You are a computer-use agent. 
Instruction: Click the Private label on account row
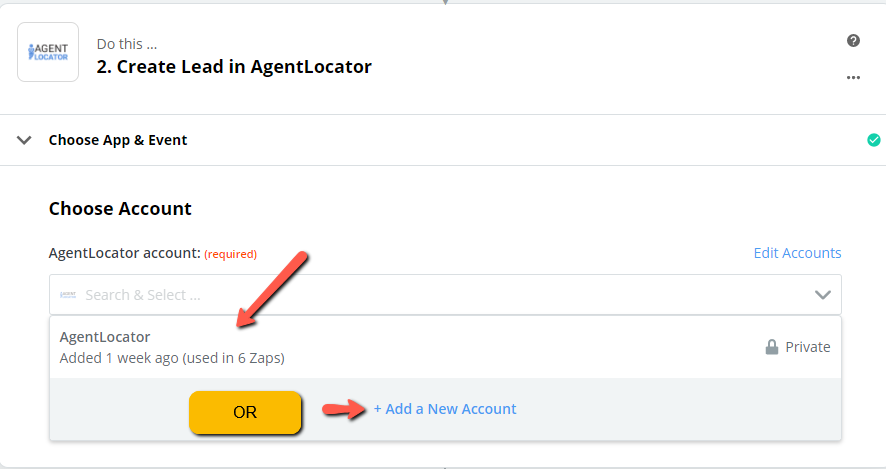807,347
